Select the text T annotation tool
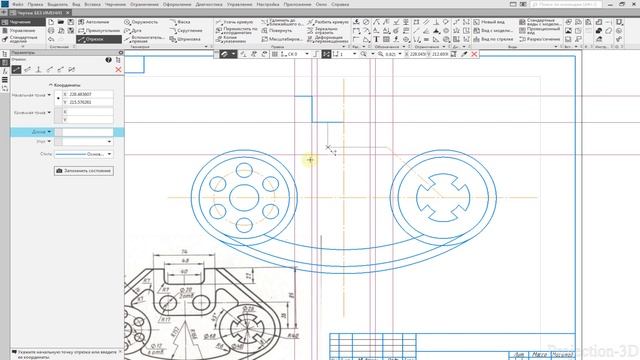This screenshot has width=640, height=360. 376,39
